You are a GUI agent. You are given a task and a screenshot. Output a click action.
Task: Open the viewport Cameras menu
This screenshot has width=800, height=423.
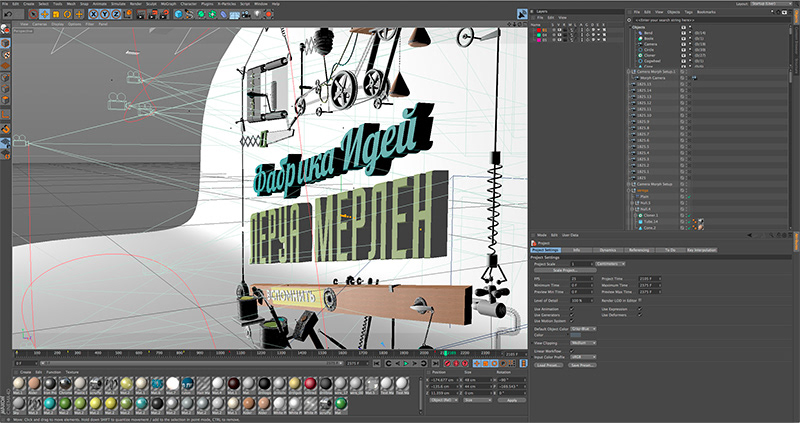[40, 24]
